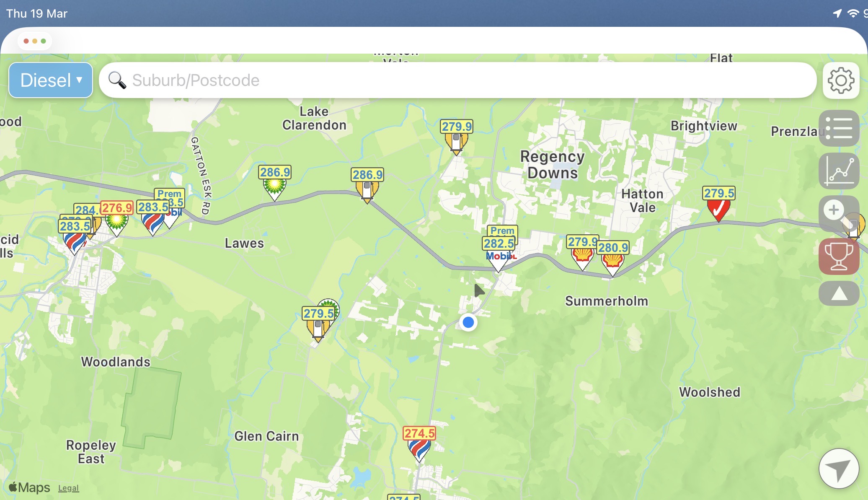Tap the location services status arrow
Viewport: 868px width, 500px height.
(837, 13)
